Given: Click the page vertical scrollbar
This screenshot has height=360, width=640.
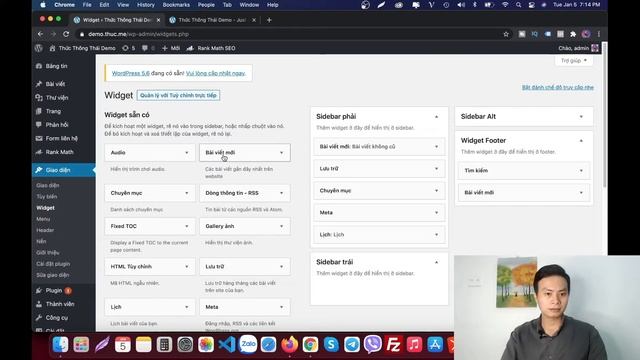Looking at the screenshot, I should click(x=604, y=114).
